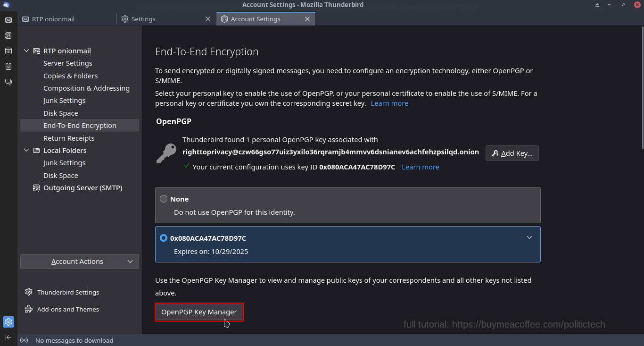Open Account Actions dropdown
Image resolution: width=644 pixels, height=346 pixels.
click(80, 262)
